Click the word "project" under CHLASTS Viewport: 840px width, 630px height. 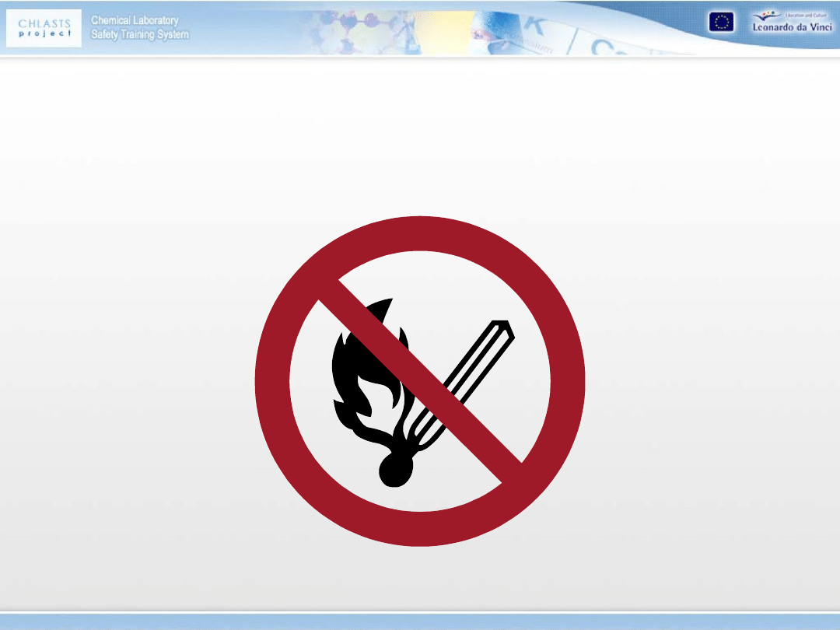[x=45, y=34]
